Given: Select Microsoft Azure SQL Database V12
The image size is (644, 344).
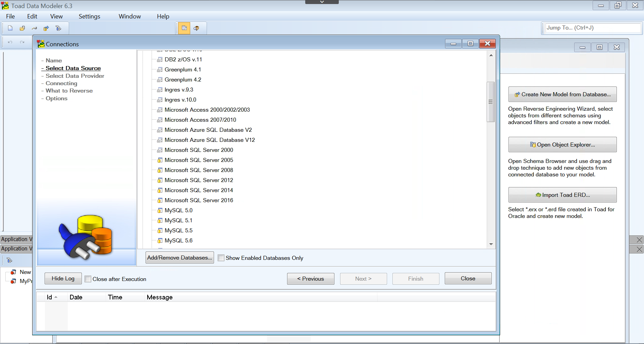Looking at the screenshot, I should tap(210, 140).
